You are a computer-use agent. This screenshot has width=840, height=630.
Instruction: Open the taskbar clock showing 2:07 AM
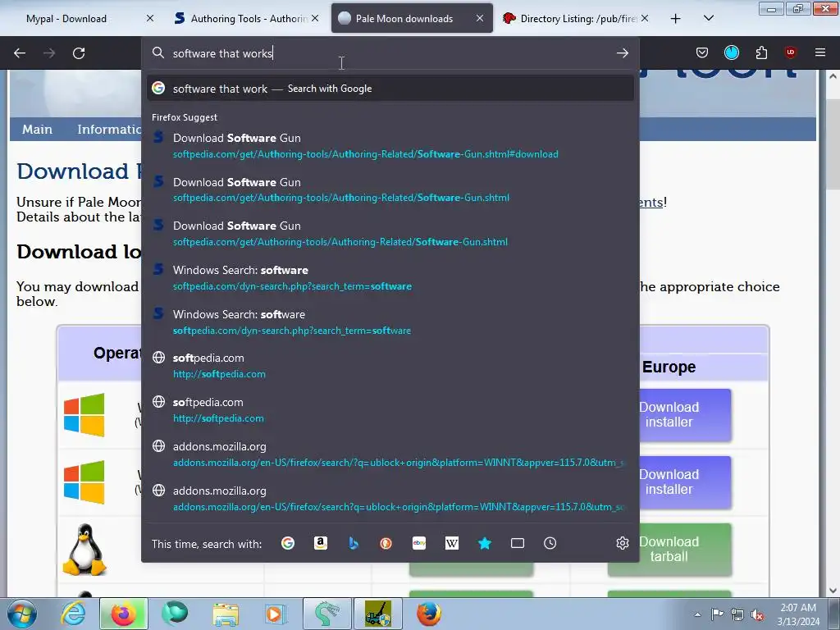click(798, 614)
